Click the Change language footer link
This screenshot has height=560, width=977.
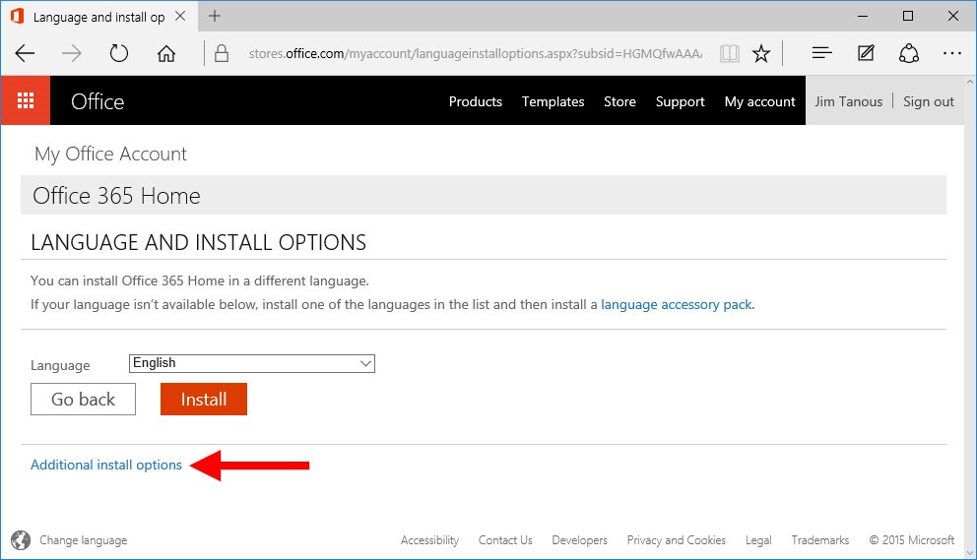83,540
